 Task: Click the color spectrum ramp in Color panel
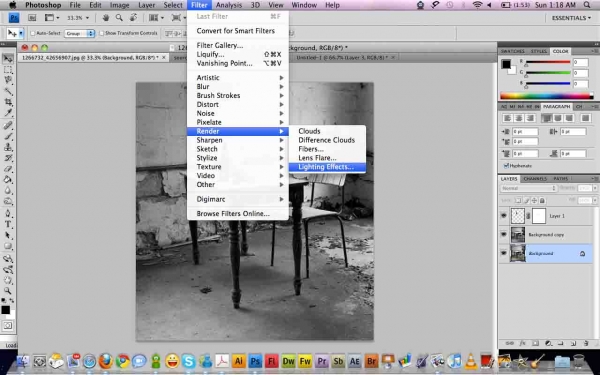pyautogui.click(x=546, y=96)
